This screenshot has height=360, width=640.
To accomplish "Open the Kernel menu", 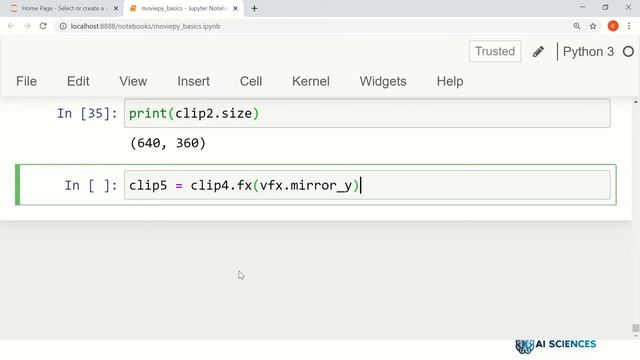I will point(311,81).
